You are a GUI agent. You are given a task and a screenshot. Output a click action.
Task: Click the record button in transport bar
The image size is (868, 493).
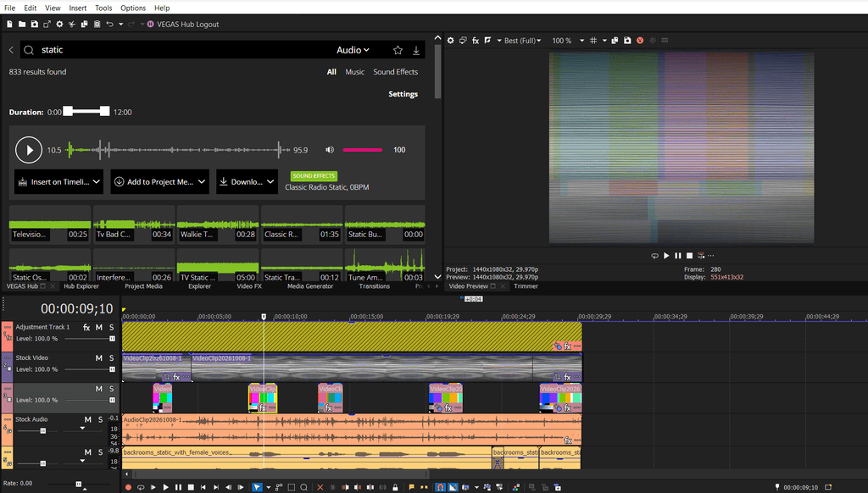pyautogui.click(x=129, y=487)
